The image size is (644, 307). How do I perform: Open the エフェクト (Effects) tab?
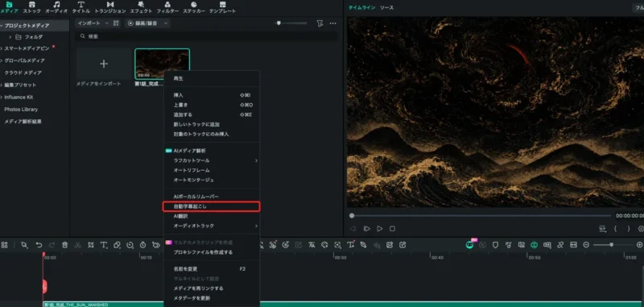click(141, 7)
